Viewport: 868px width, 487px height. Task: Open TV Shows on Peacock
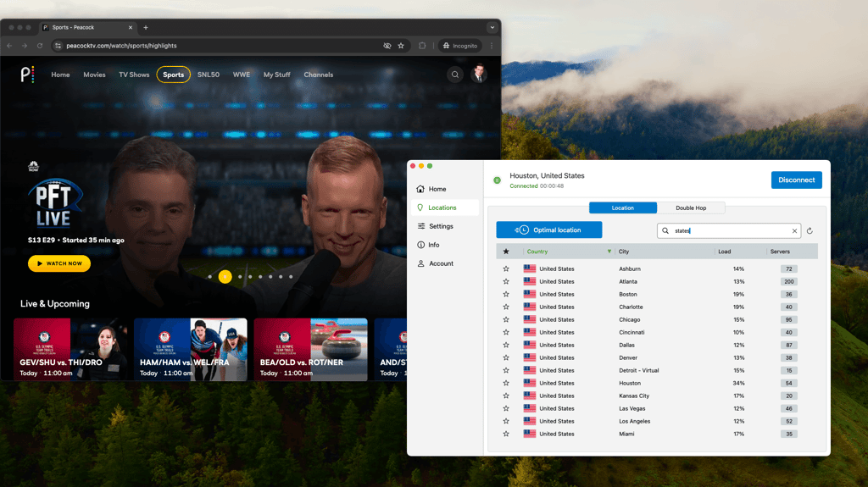pyautogui.click(x=134, y=75)
